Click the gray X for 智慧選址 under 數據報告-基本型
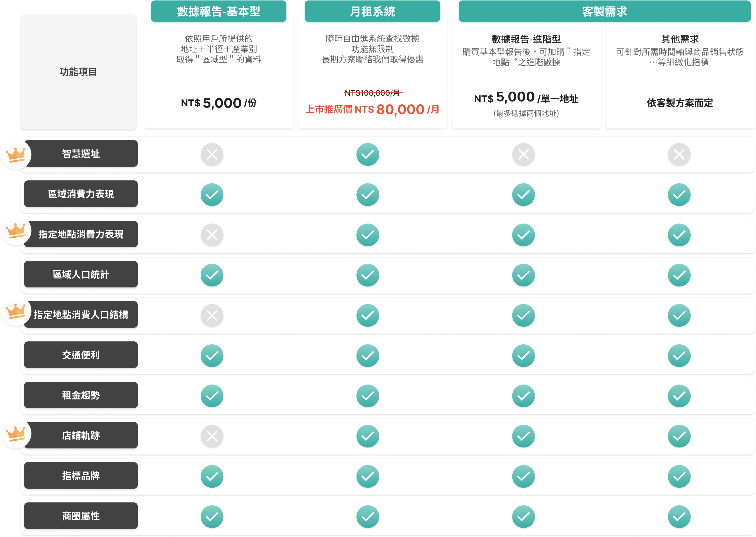756x537 pixels. (x=212, y=154)
